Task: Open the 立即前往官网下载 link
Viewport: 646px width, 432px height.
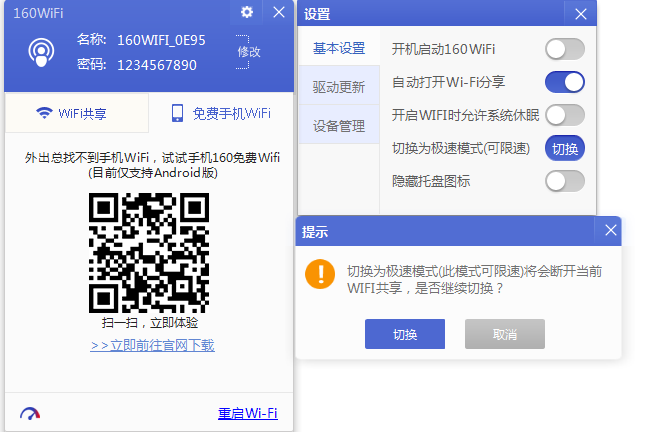Action: pos(152,345)
